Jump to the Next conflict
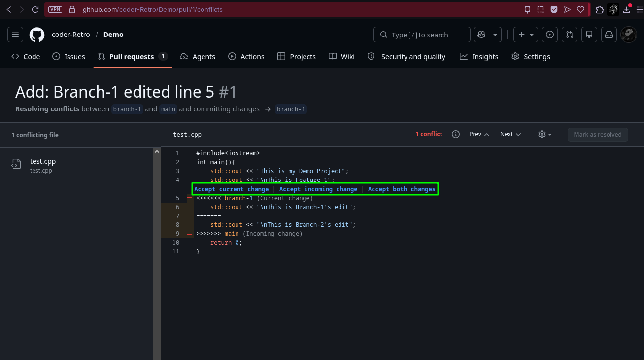 tap(510, 134)
